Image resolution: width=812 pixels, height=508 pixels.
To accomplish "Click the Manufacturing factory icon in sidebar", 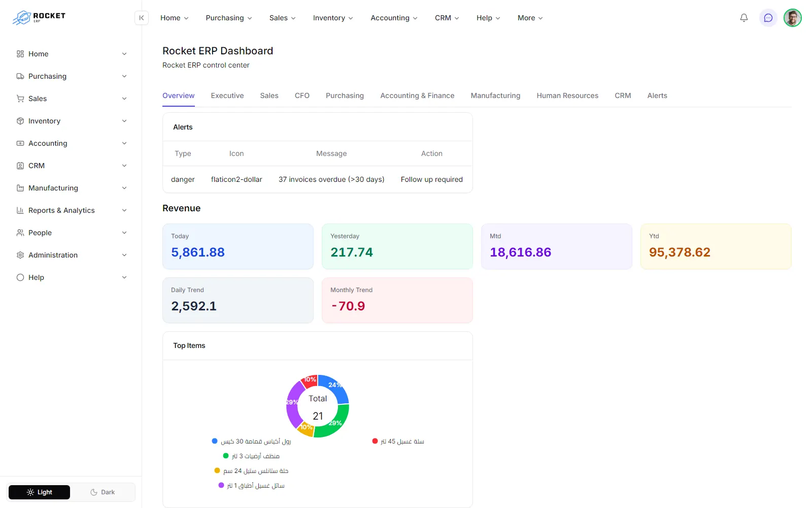I will point(20,188).
